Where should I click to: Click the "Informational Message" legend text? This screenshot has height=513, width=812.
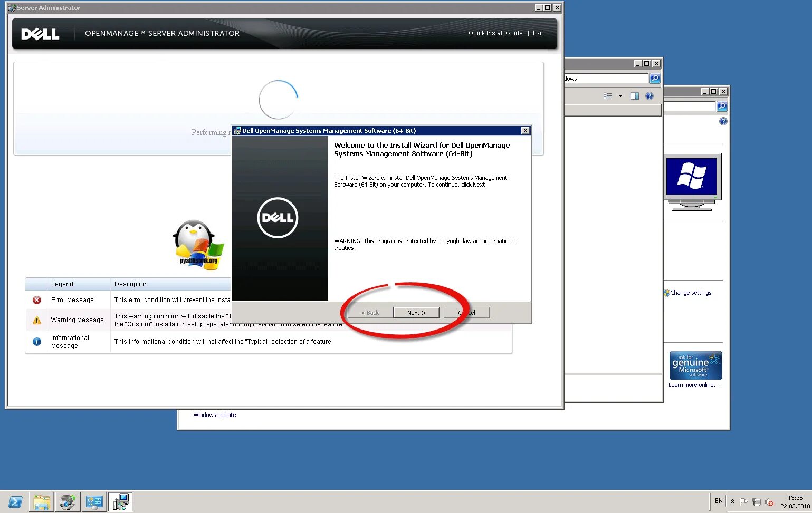70,342
